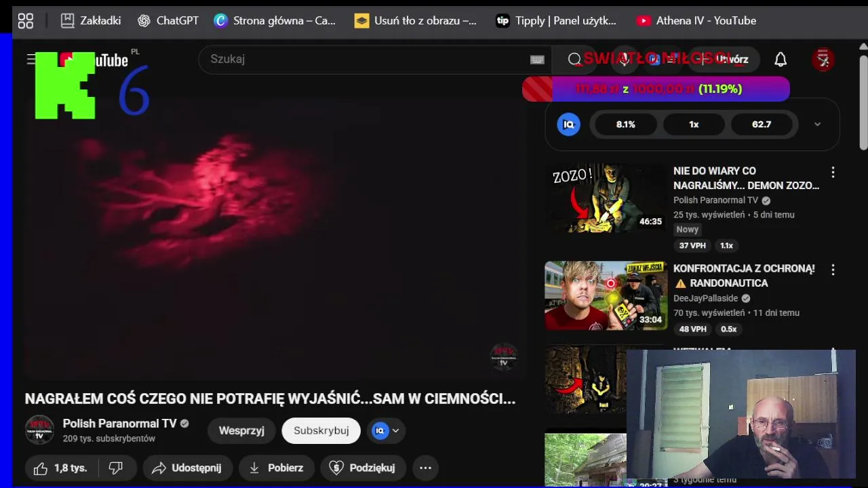Image resolution: width=868 pixels, height=488 pixels.
Task: Open the KONFRONTACJA Z OCHRONĄ RANDONAUTICA title
Action: coord(744,276)
